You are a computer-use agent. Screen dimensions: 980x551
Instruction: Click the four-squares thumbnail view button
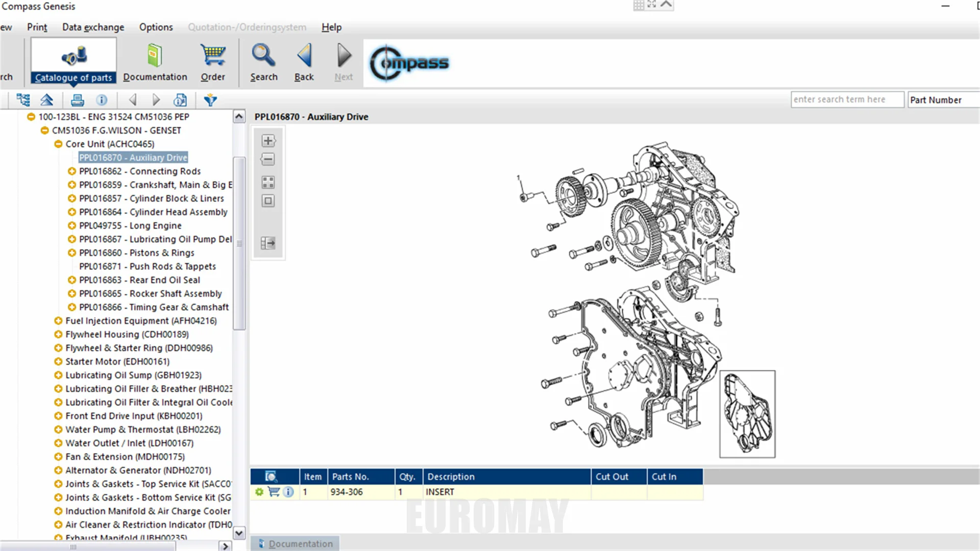(x=268, y=182)
